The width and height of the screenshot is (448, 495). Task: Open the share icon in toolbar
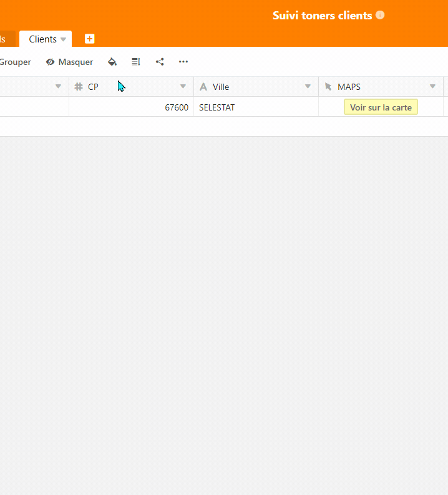160,62
